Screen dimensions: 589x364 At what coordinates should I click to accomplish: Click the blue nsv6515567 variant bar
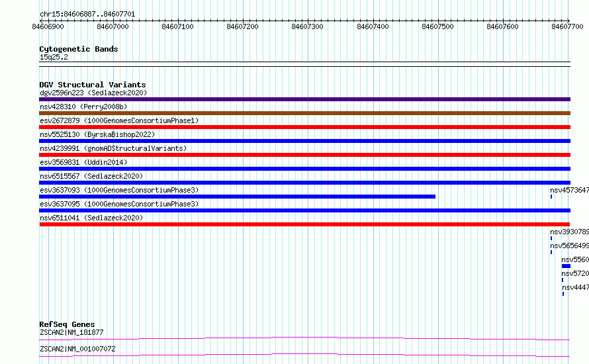point(304,183)
